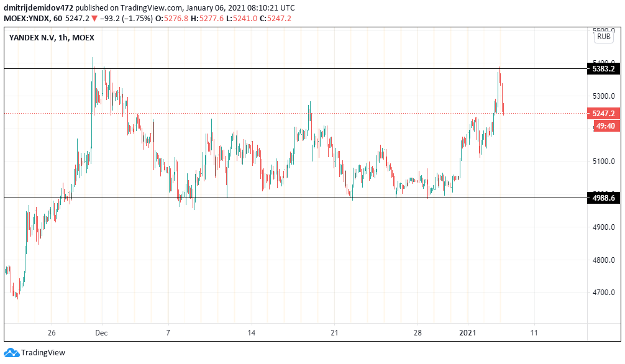Click the low value L:5241.0
This screenshot has width=625, height=364.
(x=242, y=19)
